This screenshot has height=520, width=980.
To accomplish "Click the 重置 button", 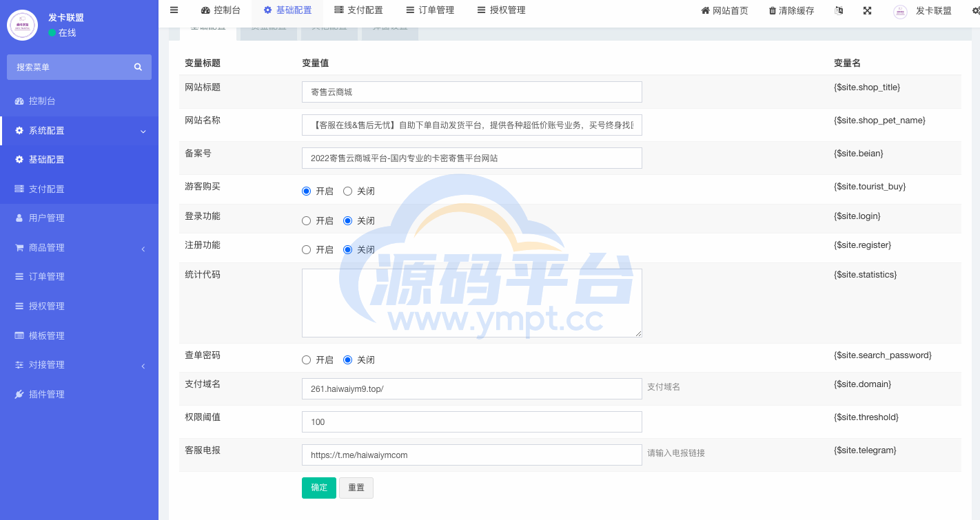I will point(356,488).
